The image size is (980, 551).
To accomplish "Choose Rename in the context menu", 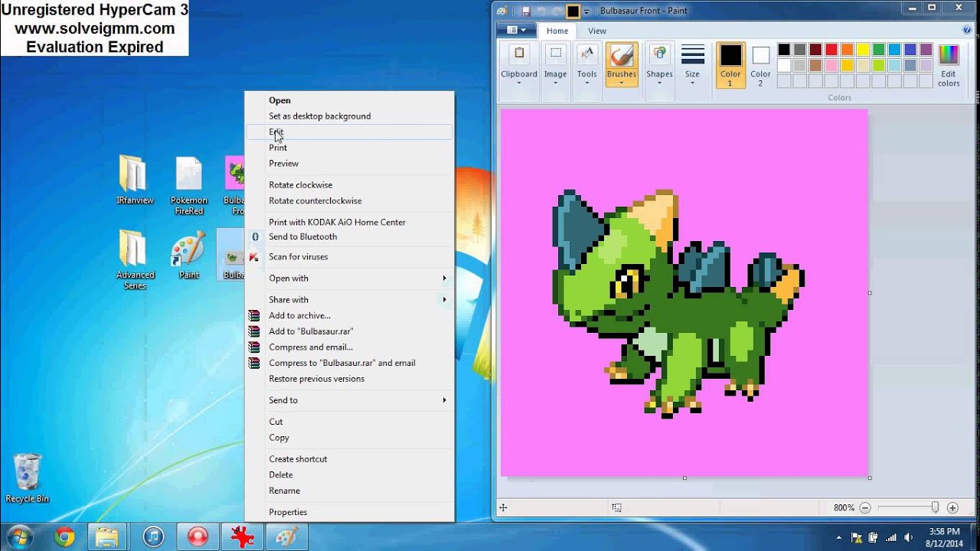I will (349, 491).
